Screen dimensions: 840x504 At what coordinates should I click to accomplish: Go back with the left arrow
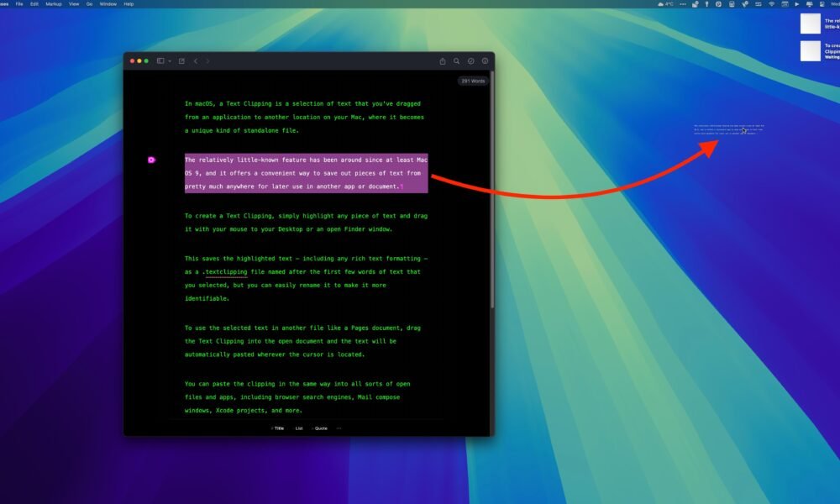tap(196, 61)
